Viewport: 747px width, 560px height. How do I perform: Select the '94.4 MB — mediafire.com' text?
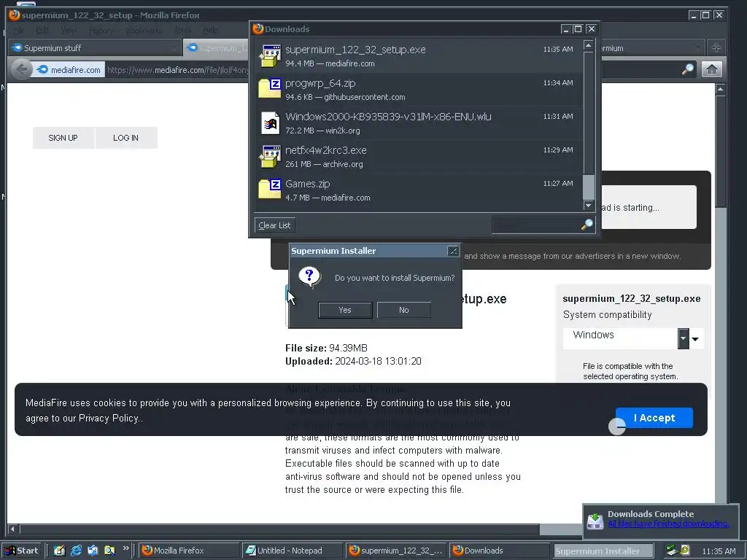pos(330,63)
